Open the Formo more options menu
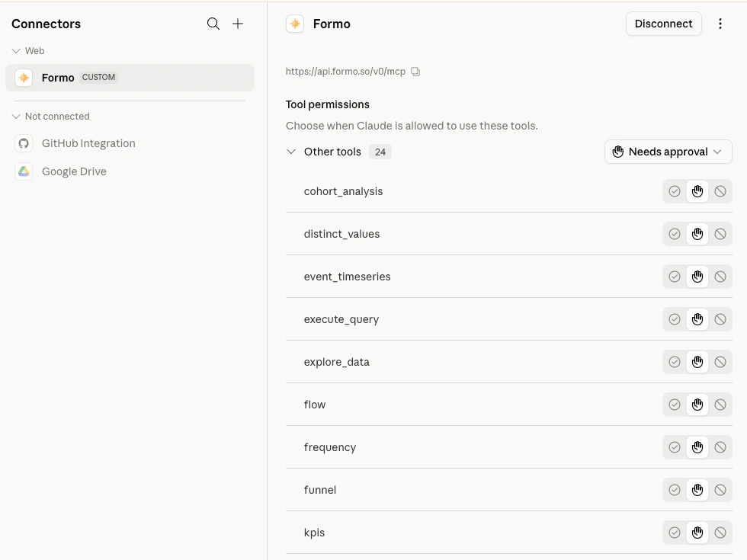Screen dimensions: 747x560 point(720,24)
